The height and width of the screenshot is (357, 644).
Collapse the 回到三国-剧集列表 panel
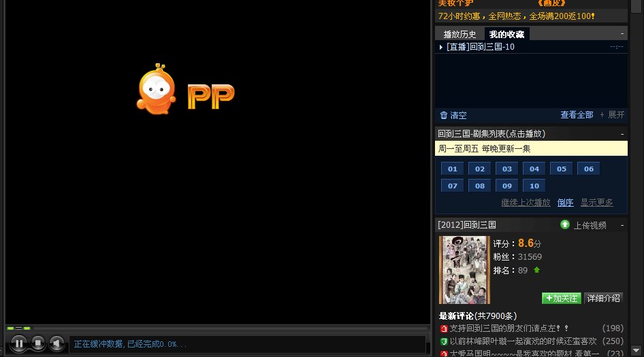click(622, 134)
